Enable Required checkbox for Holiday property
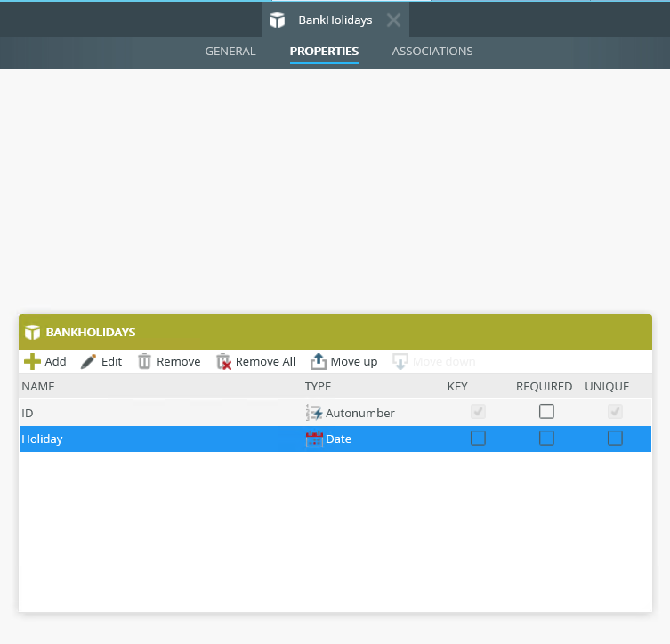Image resolution: width=670 pixels, height=644 pixels. [546, 439]
